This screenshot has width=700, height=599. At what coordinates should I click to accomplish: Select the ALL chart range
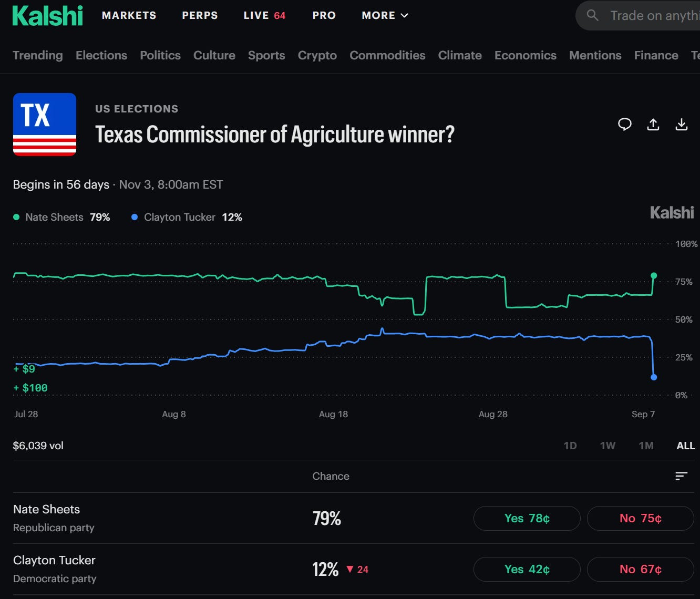pyautogui.click(x=686, y=446)
